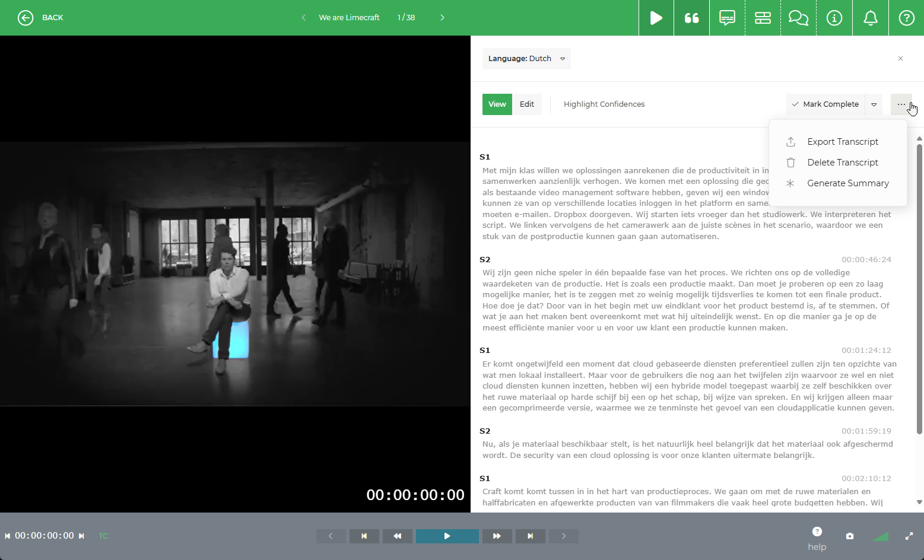Take a snapshot with the camera icon
924x560 pixels.
point(850,536)
